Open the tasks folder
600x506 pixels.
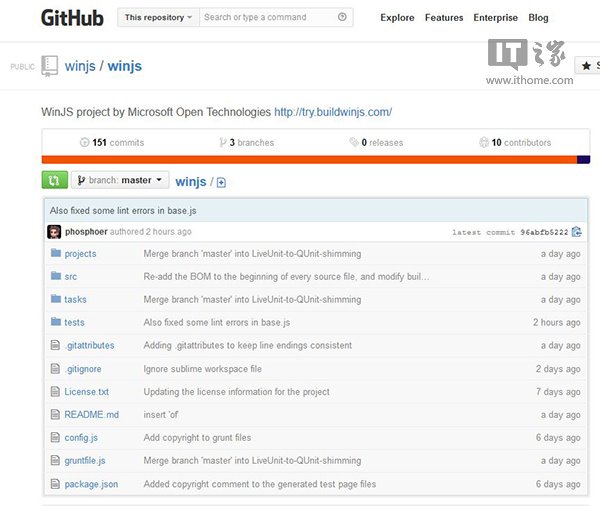pos(75,299)
